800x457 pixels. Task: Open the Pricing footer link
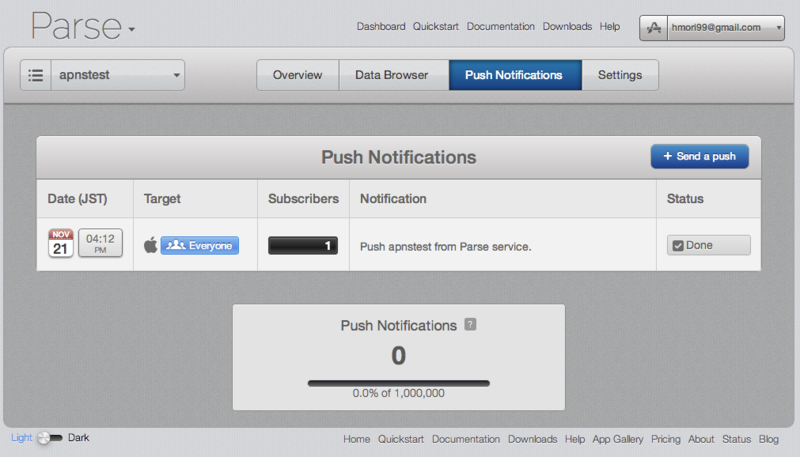(x=665, y=439)
